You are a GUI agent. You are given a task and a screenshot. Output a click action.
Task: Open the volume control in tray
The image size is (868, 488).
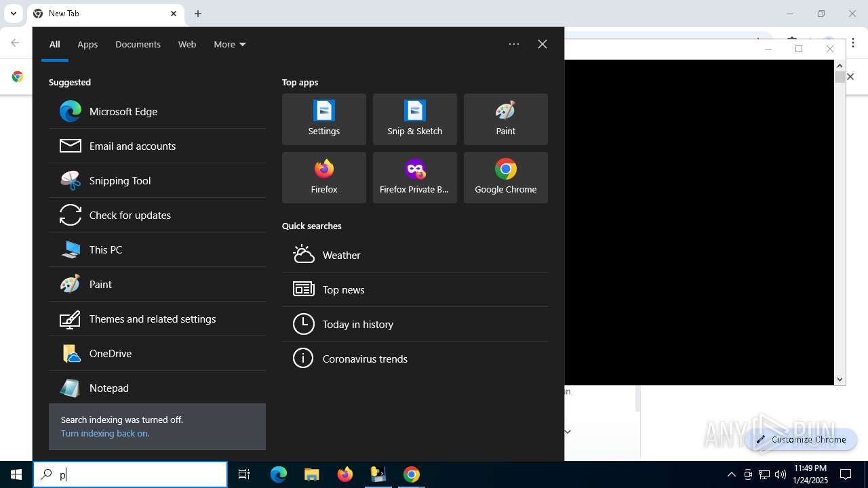tap(781, 474)
